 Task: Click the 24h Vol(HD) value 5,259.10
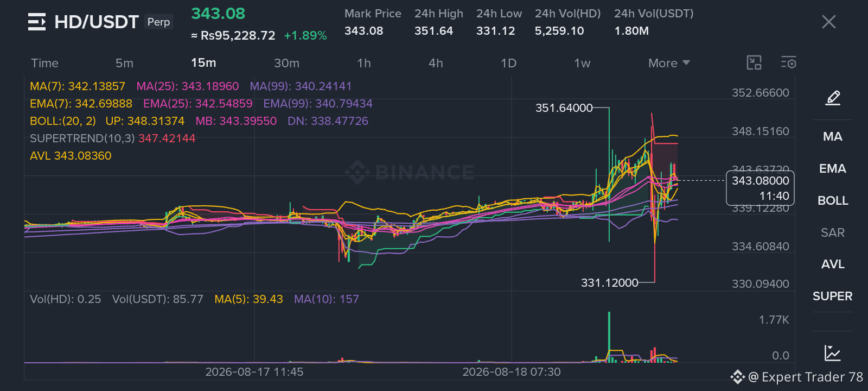559,31
